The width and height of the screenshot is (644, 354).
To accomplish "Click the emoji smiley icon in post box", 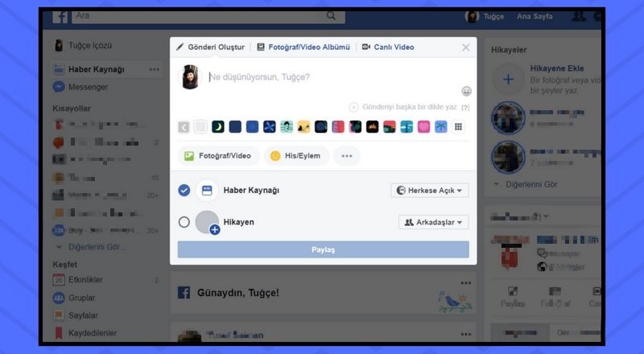I will coord(467,91).
